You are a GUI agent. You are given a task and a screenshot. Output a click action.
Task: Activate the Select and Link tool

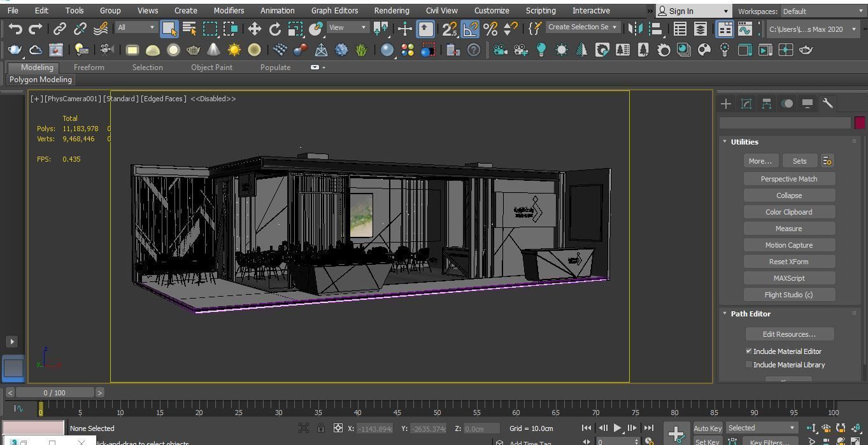pos(60,29)
